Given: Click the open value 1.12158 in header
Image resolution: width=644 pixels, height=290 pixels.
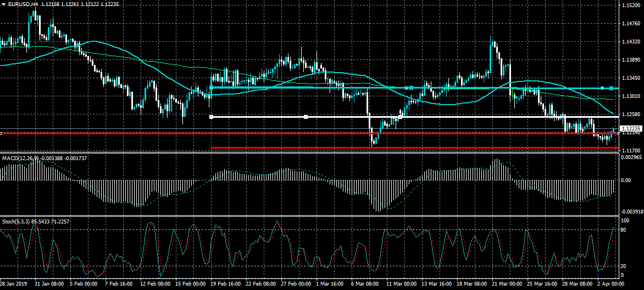Looking at the screenshot, I should [50, 4].
